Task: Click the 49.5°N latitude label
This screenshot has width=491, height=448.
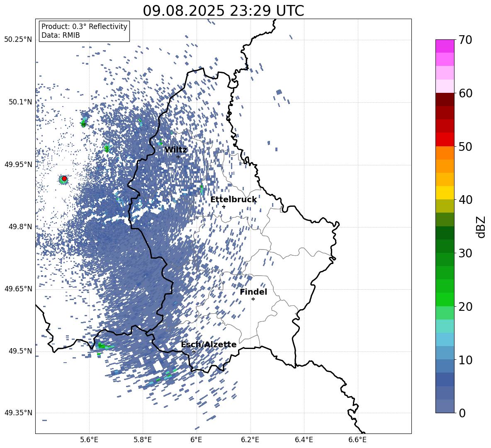Action: [21, 351]
